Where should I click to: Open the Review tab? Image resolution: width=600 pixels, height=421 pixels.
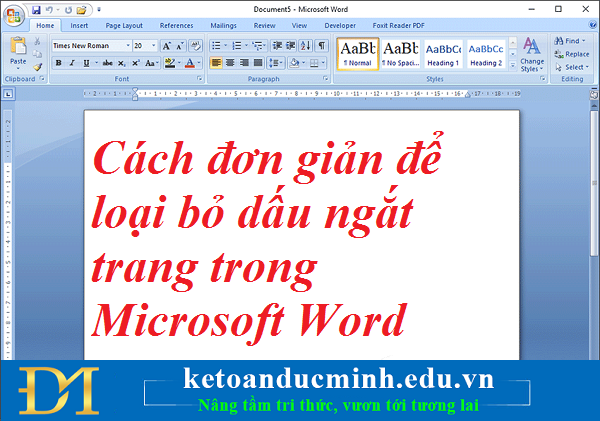point(264,26)
